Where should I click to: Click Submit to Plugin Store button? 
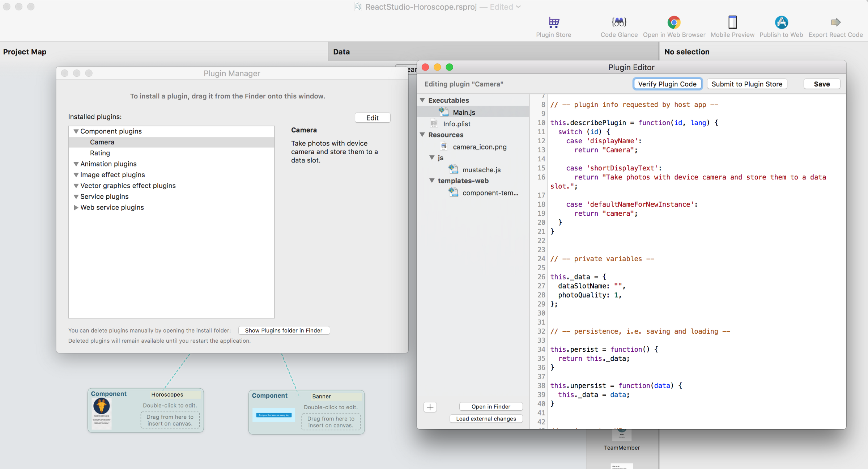[747, 84]
